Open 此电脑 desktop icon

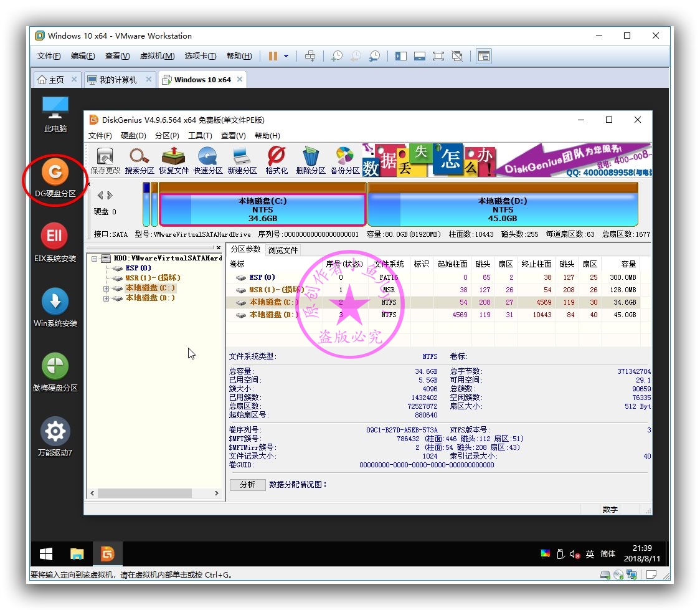tap(55, 115)
